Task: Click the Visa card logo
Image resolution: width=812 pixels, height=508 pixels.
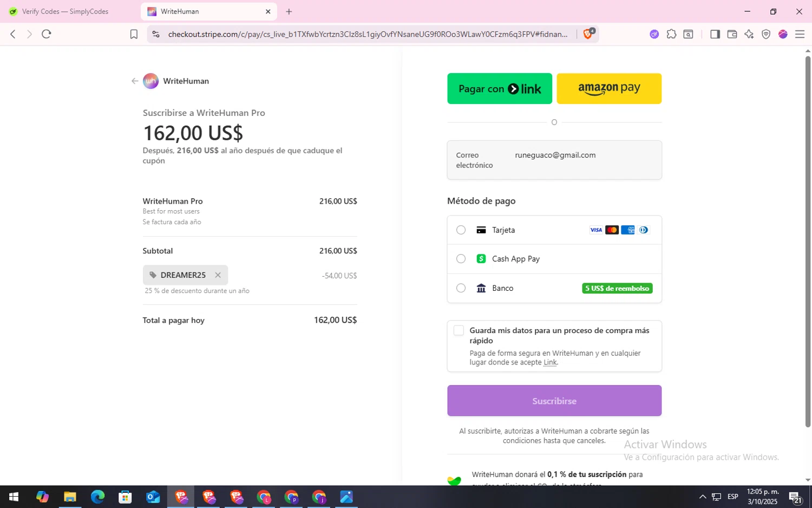Action: click(596, 230)
